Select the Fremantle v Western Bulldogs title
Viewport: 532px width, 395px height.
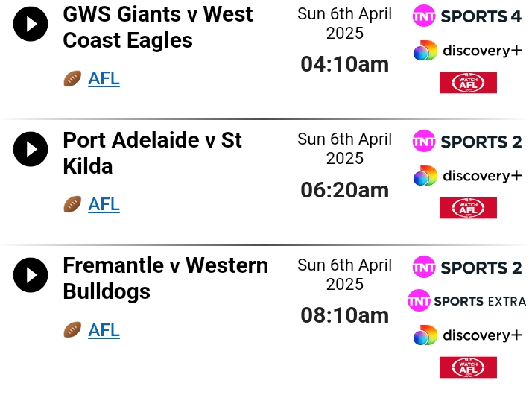click(165, 279)
